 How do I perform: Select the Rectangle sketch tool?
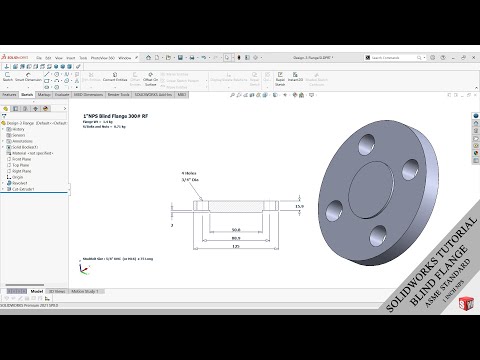pyautogui.click(x=47, y=81)
